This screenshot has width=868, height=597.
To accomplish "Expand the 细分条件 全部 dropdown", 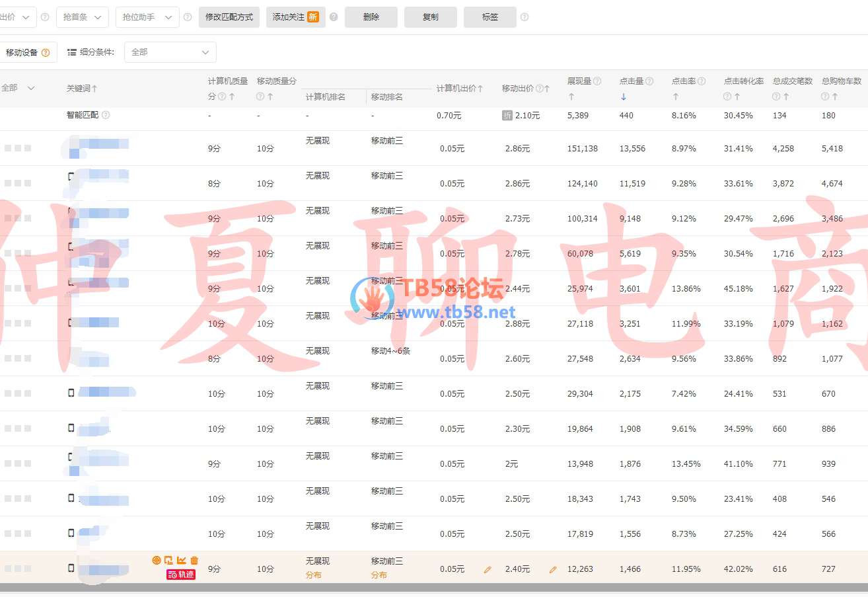I will click(170, 52).
